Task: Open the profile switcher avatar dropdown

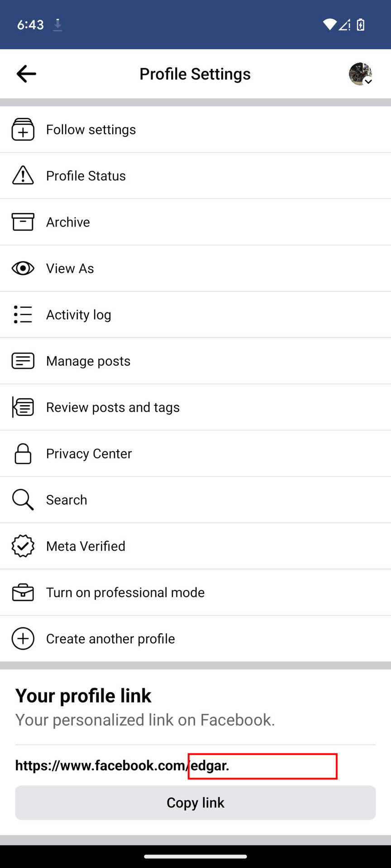Action: pos(360,74)
